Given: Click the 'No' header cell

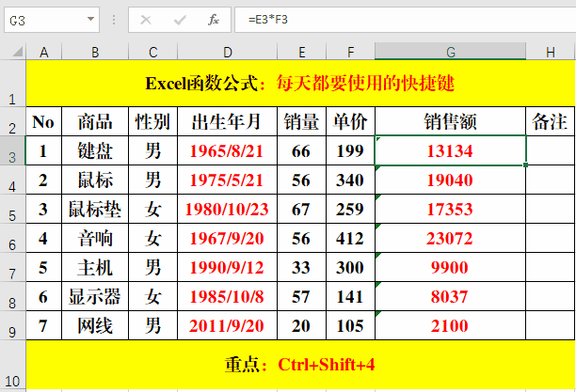Looking at the screenshot, I should (x=43, y=121).
